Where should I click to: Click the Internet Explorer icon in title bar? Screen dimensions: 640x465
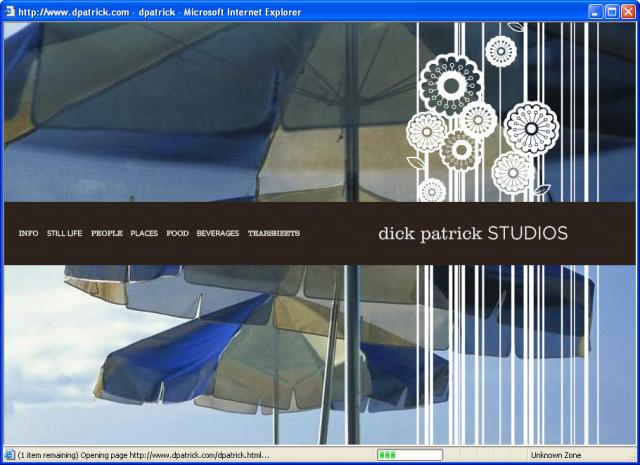[x=10, y=11]
